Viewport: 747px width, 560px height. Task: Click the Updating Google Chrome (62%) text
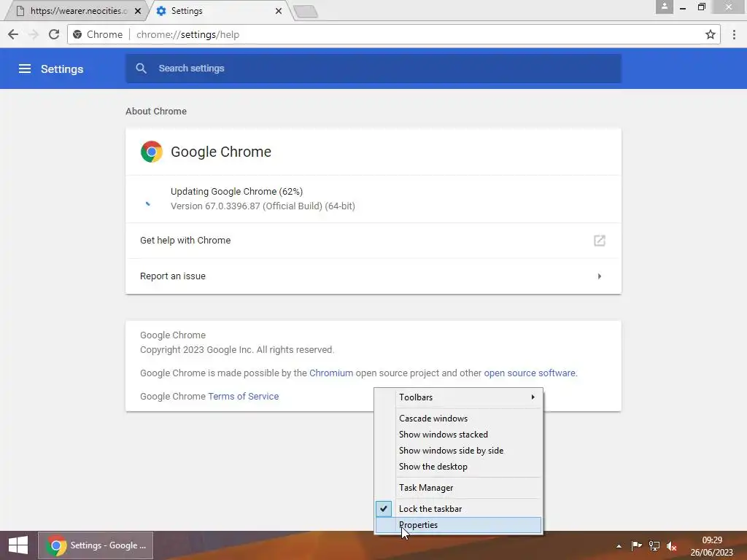click(237, 192)
